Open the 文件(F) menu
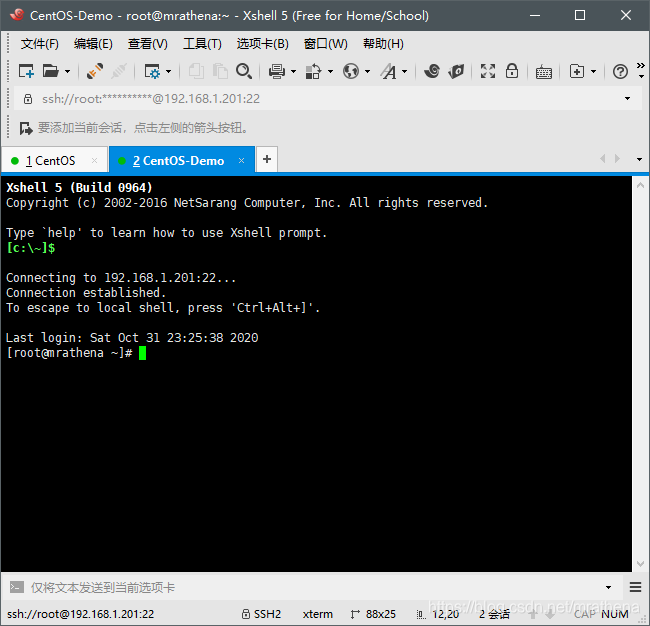The image size is (650, 626). (x=39, y=44)
